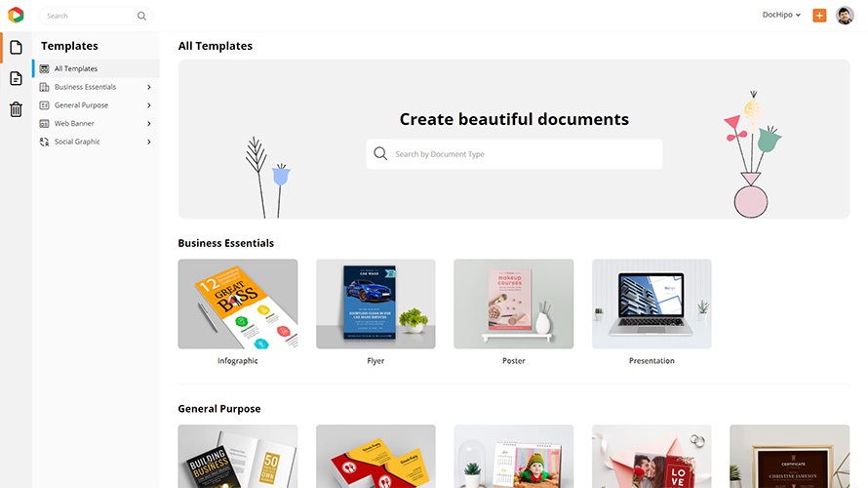Click the Web Banner category icon

coord(44,124)
